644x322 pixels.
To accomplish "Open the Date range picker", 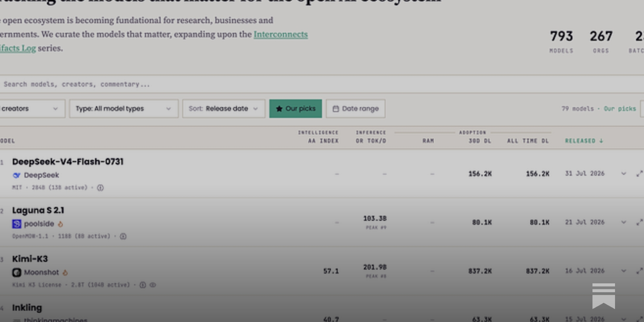I will tap(355, 109).
